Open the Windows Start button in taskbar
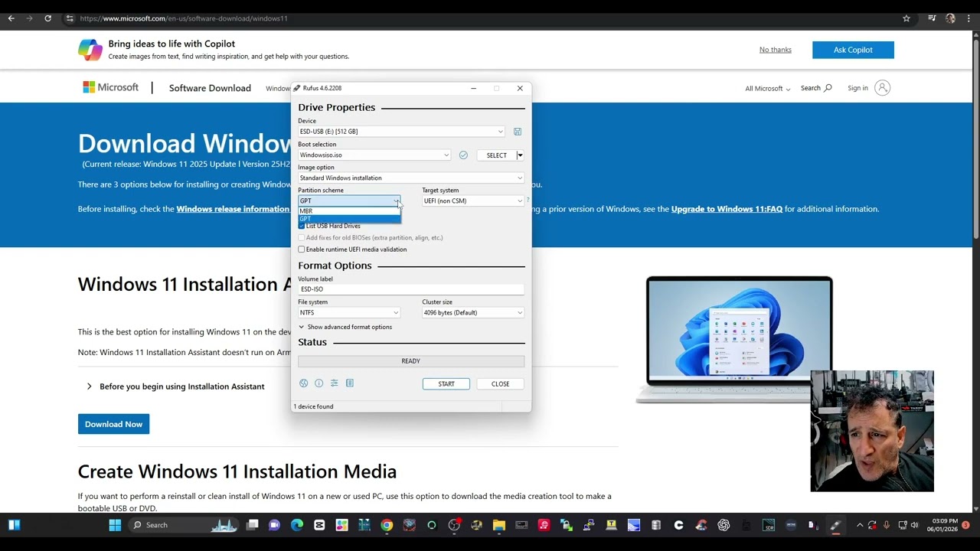 [x=115, y=525]
